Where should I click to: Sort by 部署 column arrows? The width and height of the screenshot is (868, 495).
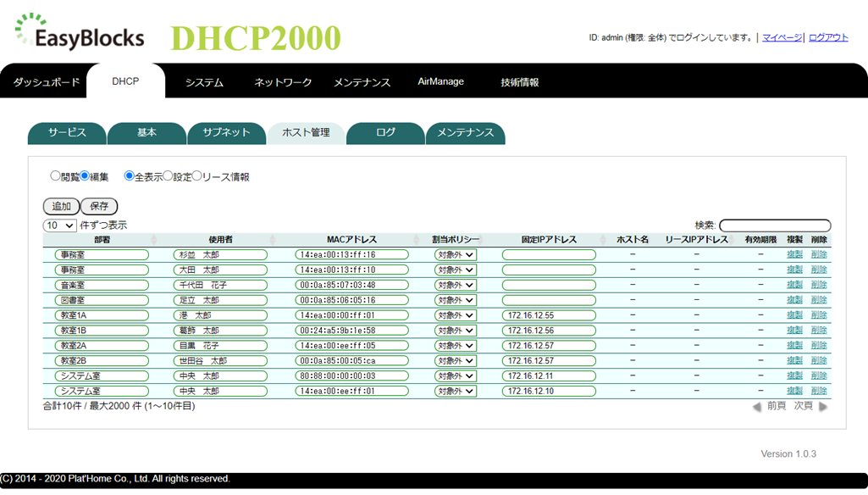pos(154,240)
